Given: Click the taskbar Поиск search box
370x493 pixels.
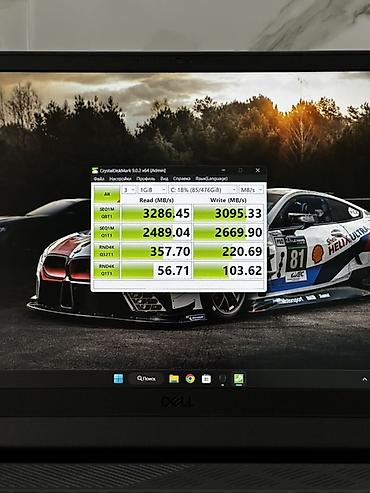Looking at the screenshot, I should 146,379.
